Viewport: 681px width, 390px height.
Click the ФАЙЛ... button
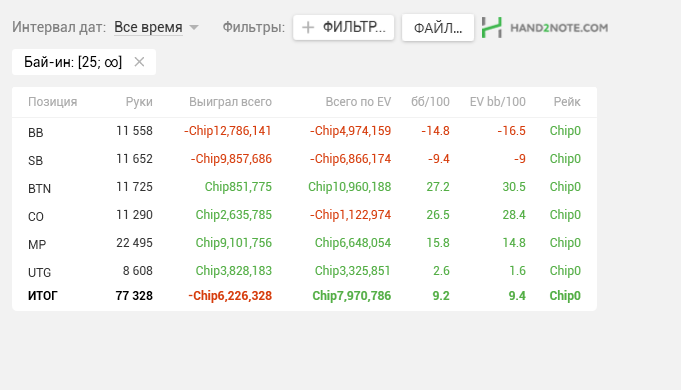pos(438,28)
